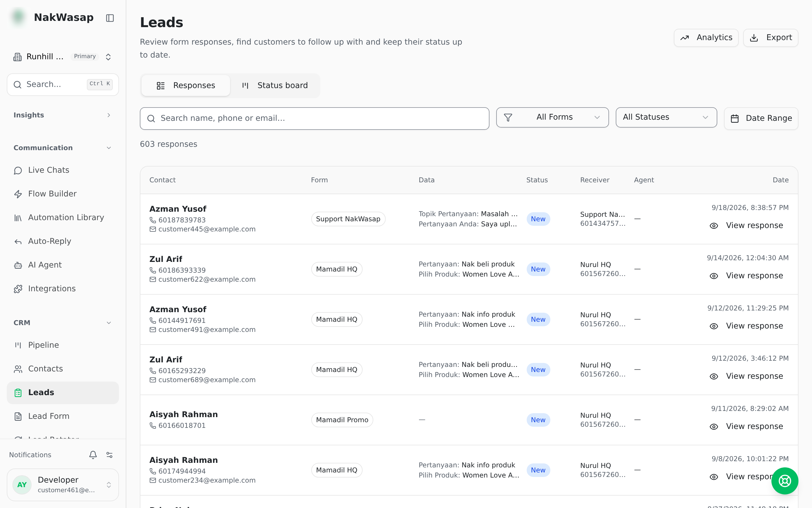Viewport: 812px width, 508px height.
Task: Click the AY user avatar
Action: (22, 485)
